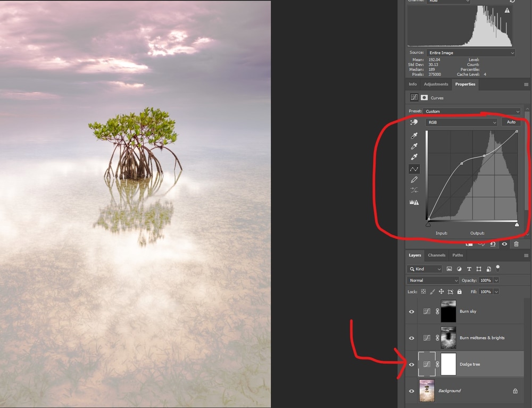Click mask link on Burn sky layer
Screen dimensions: 532x408
(x=437, y=311)
